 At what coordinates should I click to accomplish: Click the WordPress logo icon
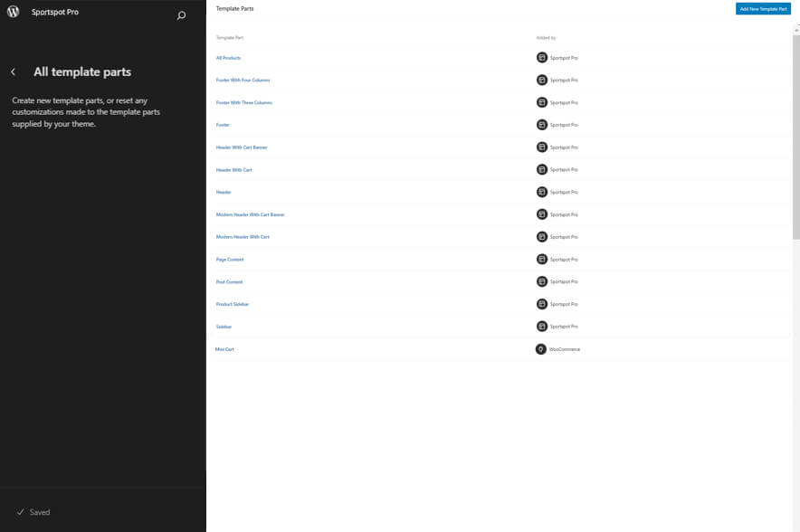pos(14,13)
